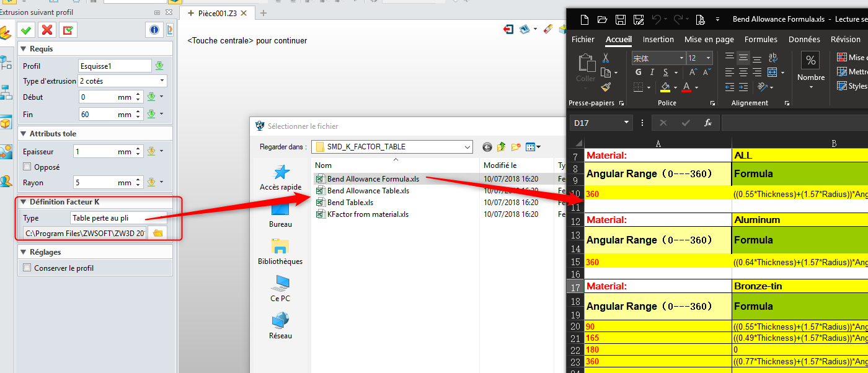Open the Excel font name dropdown
868x373 pixels.
click(680, 58)
